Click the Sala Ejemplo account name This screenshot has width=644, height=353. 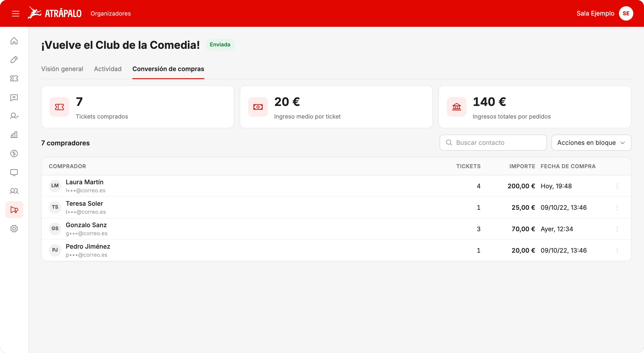595,13
